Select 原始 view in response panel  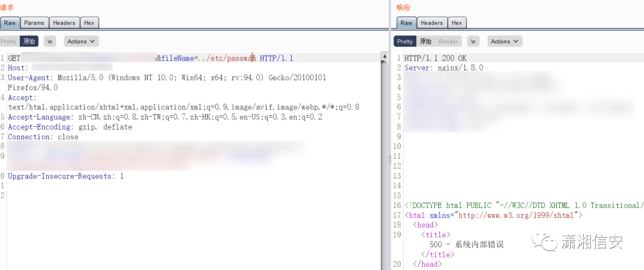point(426,42)
